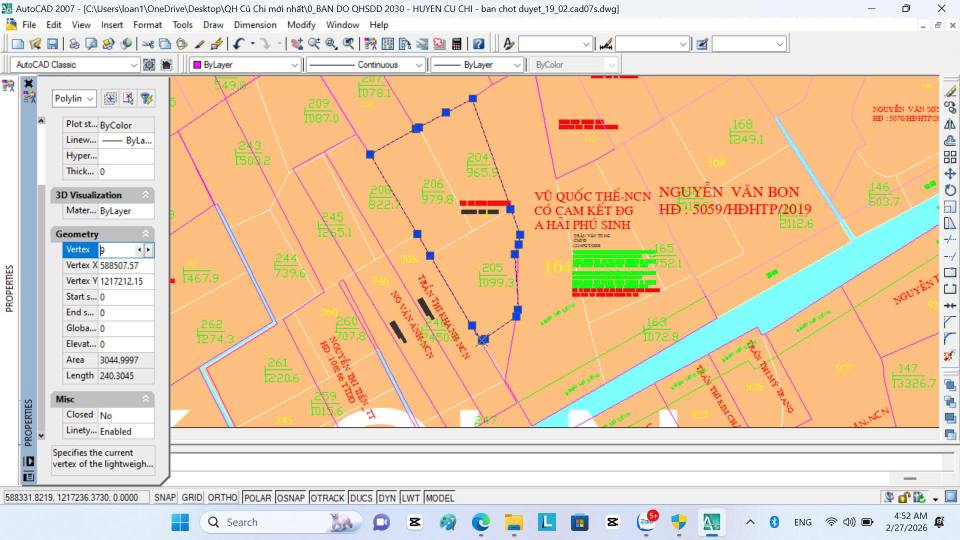960x540 pixels.
Task: Select the Mirror tool in Modify toolbar
Action: pos(950,124)
